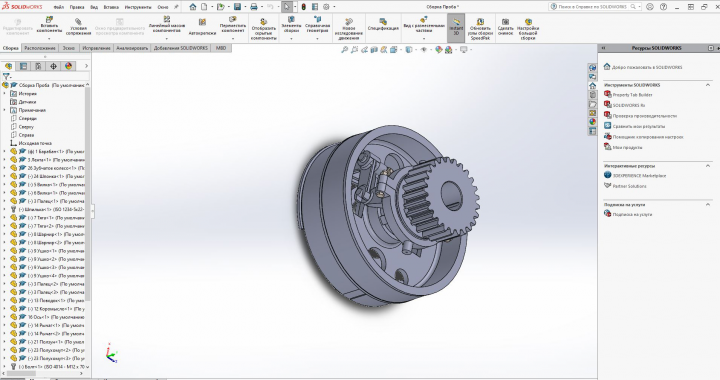Click the Save (floppy disk) icon
This screenshot has width=720, height=380.
[x=237, y=7]
